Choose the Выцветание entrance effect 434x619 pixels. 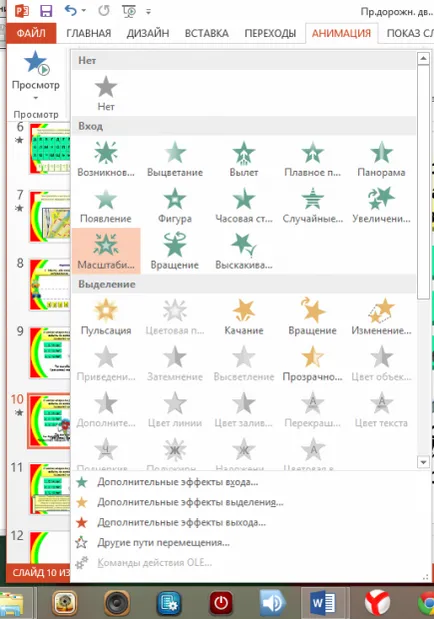point(175,159)
